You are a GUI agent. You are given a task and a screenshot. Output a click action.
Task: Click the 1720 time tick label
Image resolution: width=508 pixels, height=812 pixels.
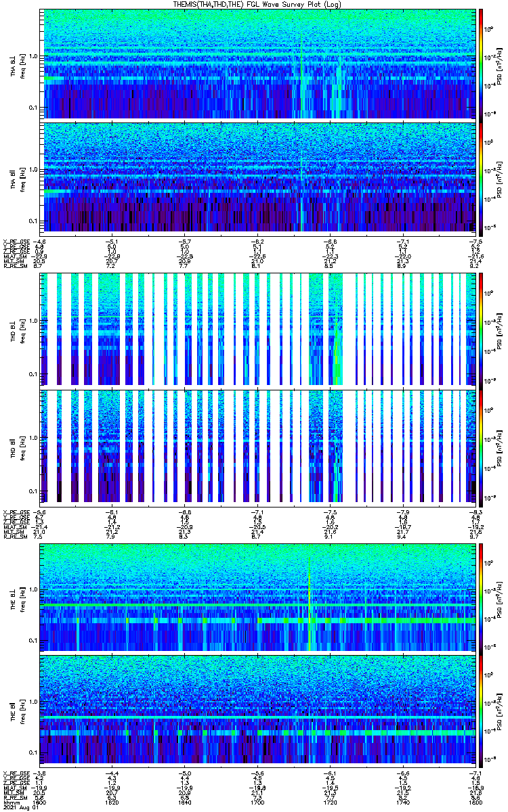331,803
